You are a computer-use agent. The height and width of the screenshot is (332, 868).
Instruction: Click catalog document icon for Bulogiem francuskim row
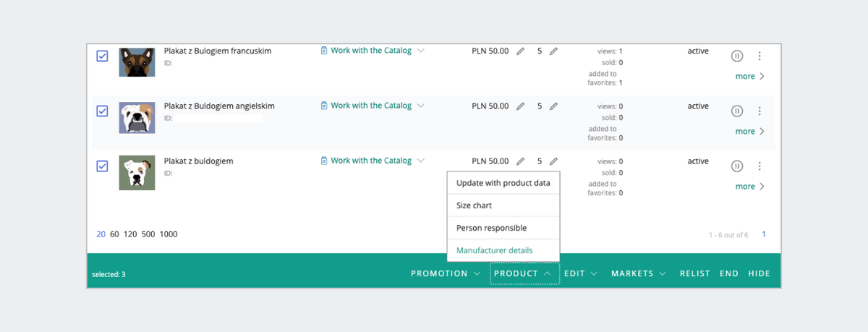point(324,51)
